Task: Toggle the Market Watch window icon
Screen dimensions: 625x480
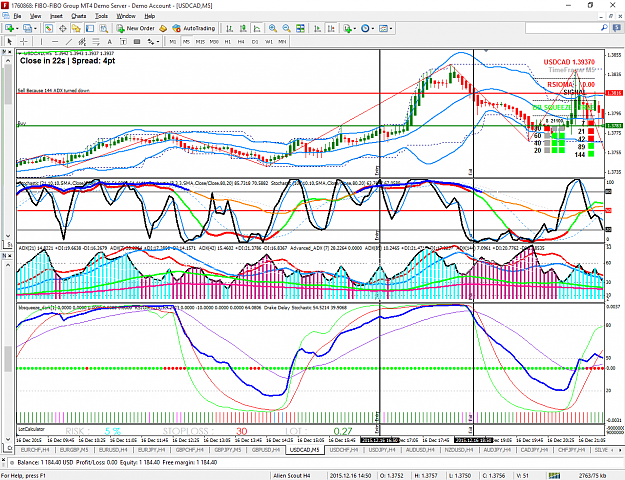Action: (x=49, y=28)
